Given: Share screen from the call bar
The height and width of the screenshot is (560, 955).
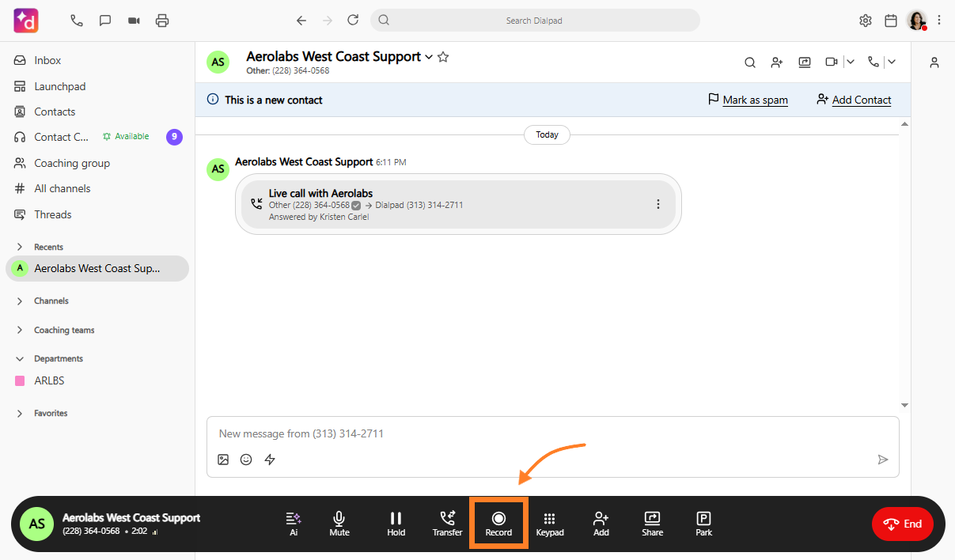Looking at the screenshot, I should click(x=653, y=524).
